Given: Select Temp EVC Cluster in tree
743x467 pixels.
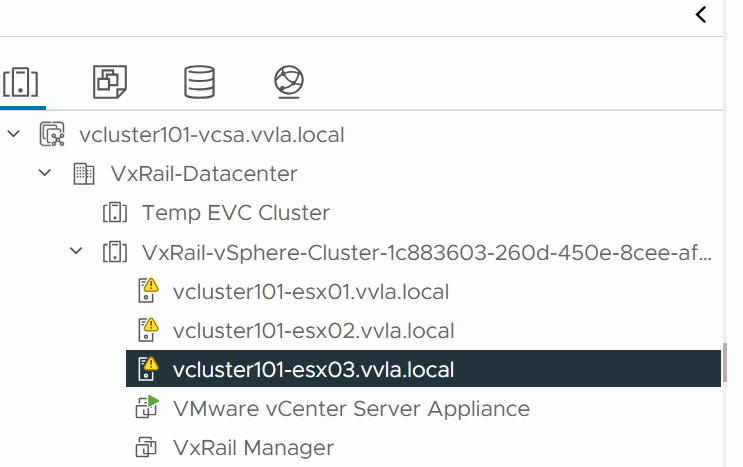Looking at the screenshot, I should pyautogui.click(x=235, y=212).
